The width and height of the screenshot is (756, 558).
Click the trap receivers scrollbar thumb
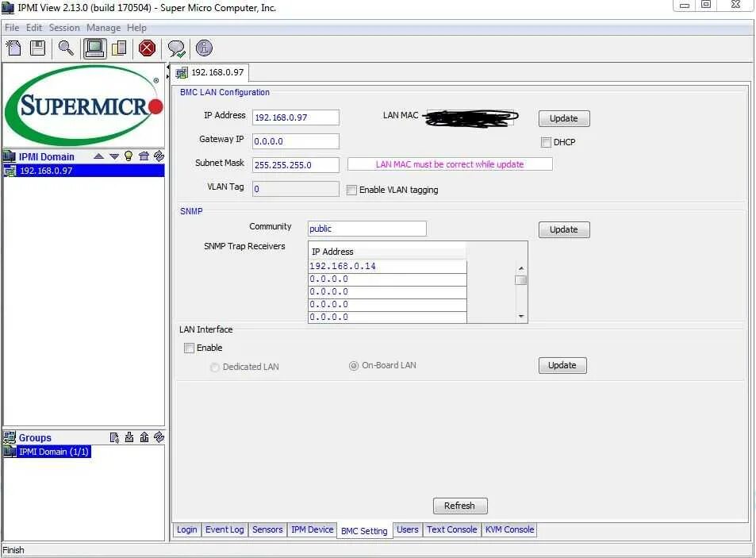[520, 280]
